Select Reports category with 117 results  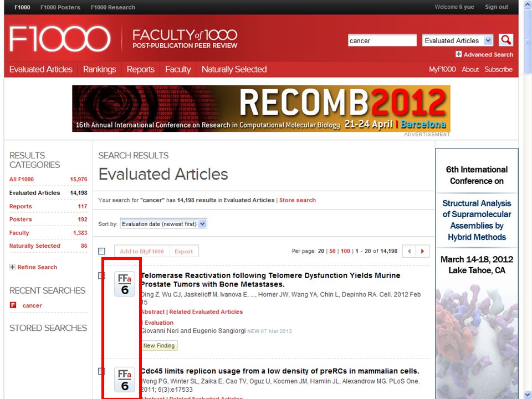pos(21,206)
